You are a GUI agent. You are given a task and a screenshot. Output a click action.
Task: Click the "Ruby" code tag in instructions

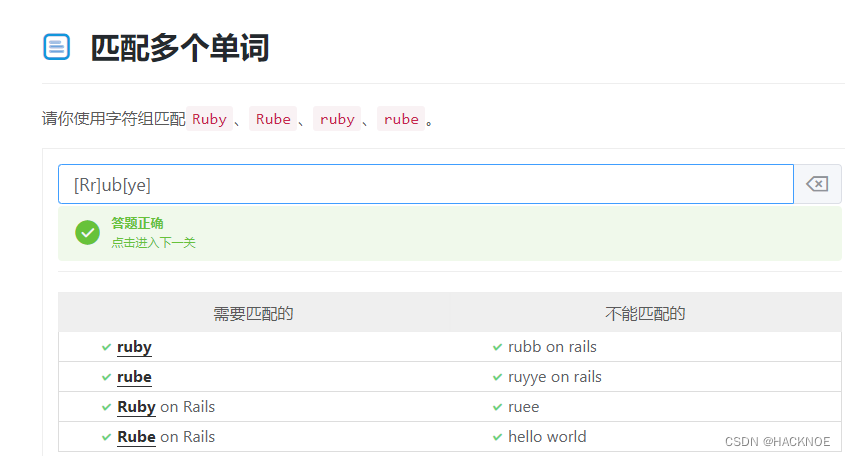209,119
